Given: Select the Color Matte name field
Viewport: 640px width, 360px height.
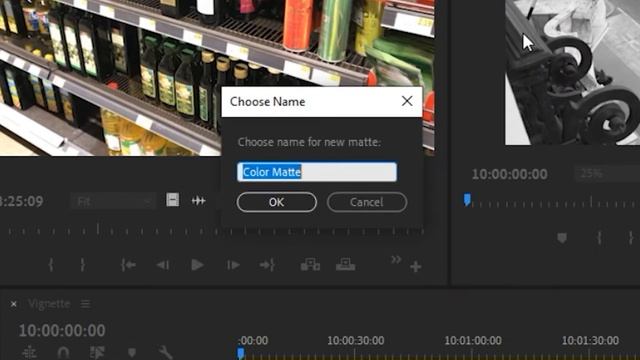Looking at the screenshot, I should 317,172.
